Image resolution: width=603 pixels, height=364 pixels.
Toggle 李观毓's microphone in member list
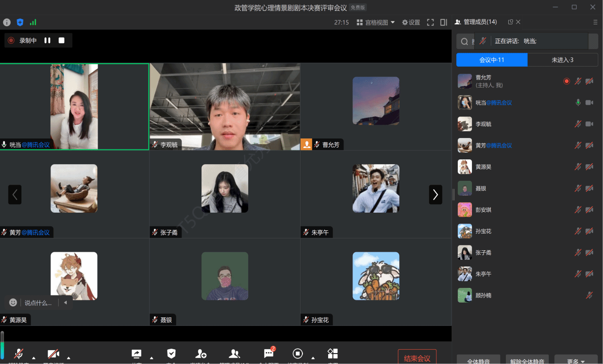click(x=578, y=124)
